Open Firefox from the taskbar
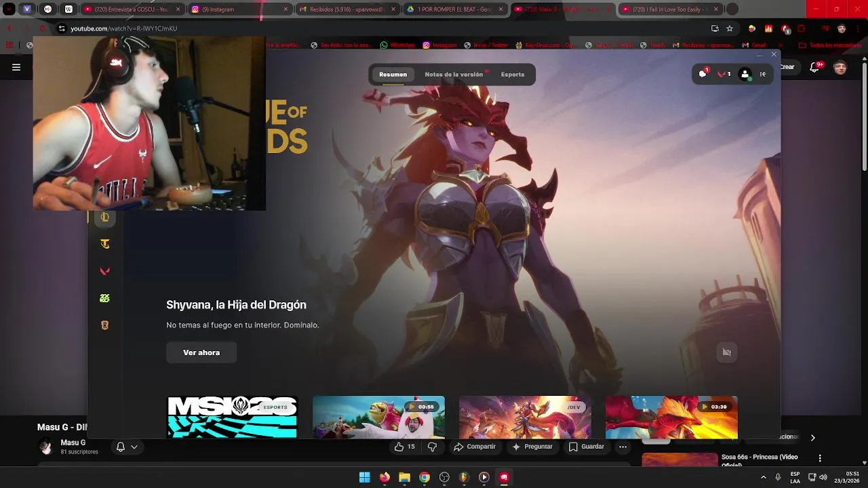The width and height of the screenshot is (868, 488). click(x=384, y=477)
